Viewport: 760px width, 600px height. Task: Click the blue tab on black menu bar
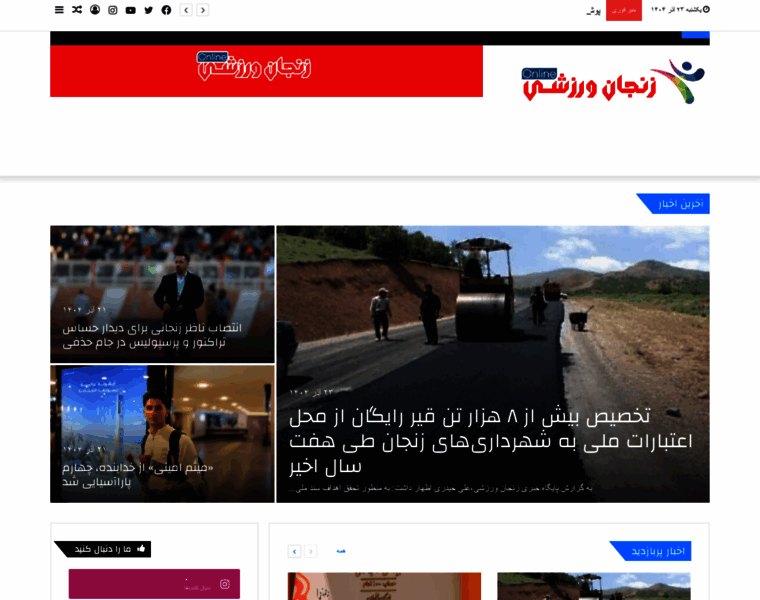(696, 35)
